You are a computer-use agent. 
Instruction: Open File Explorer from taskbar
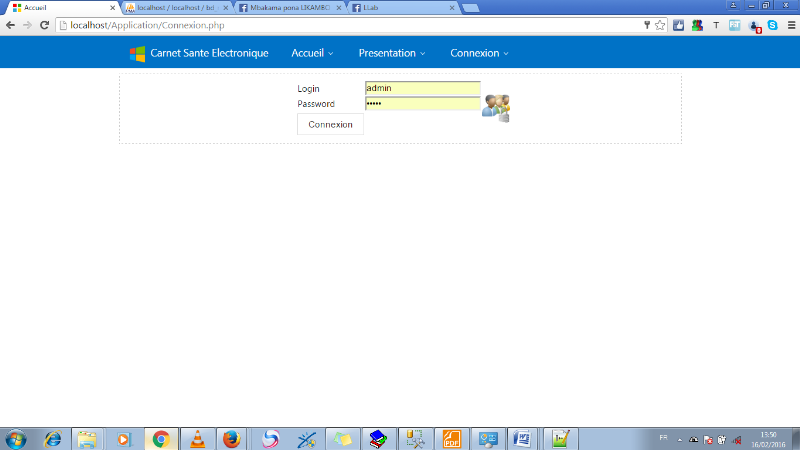pos(87,439)
